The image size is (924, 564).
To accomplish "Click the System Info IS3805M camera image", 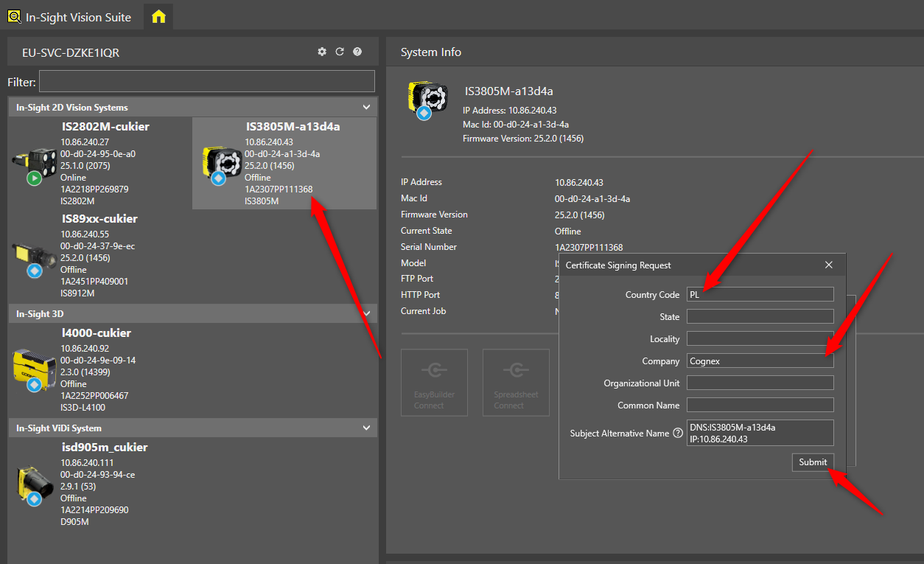I will 427,100.
